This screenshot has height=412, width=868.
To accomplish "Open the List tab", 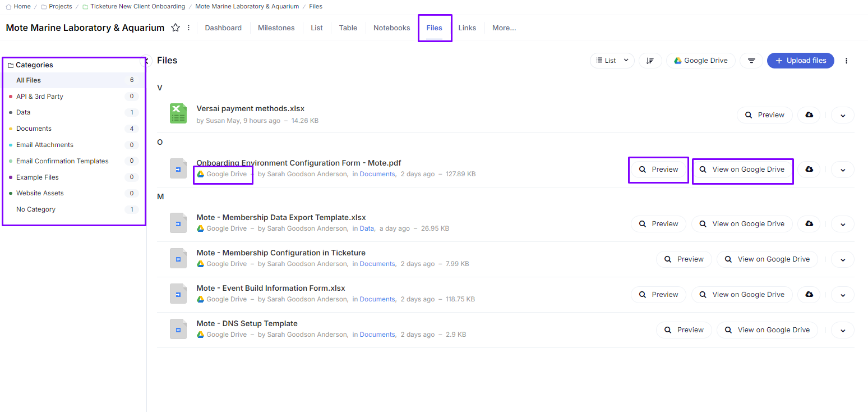I will coord(317,28).
